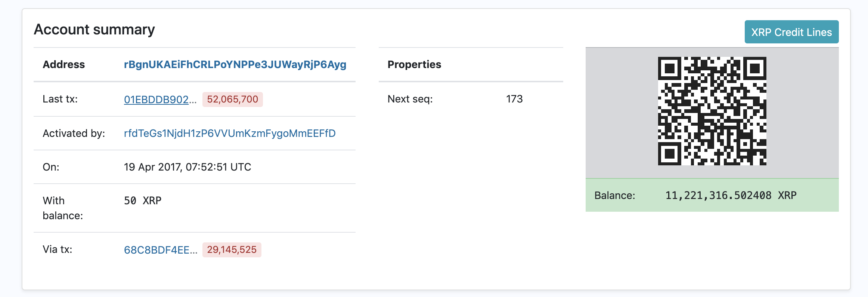This screenshot has height=297, width=868.
Task: Click the Balance label in green bar
Action: (615, 195)
